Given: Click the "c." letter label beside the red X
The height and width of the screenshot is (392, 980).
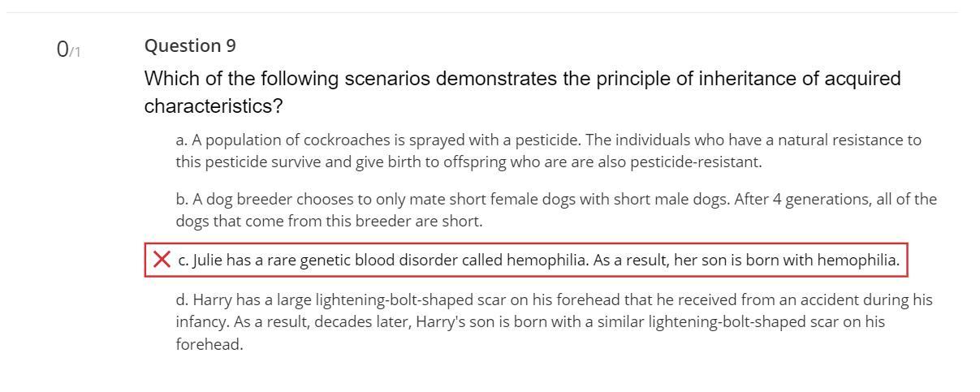Looking at the screenshot, I should pyautogui.click(x=183, y=261).
